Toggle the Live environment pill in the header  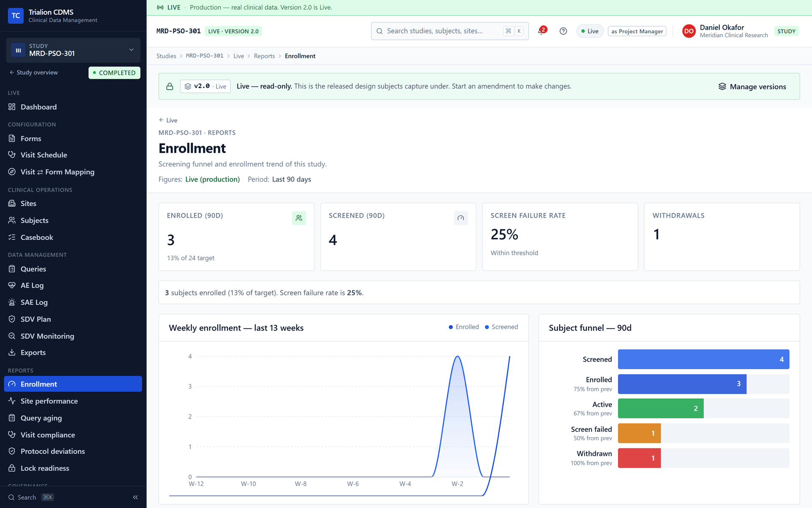[x=590, y=31]
